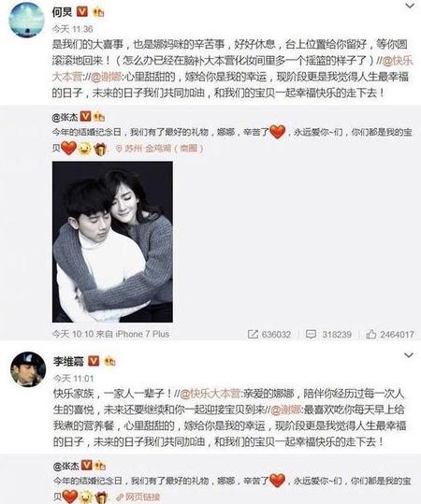Open the @张杰 name in the first repost
This screenshot has height=504, width=421.
65,117
